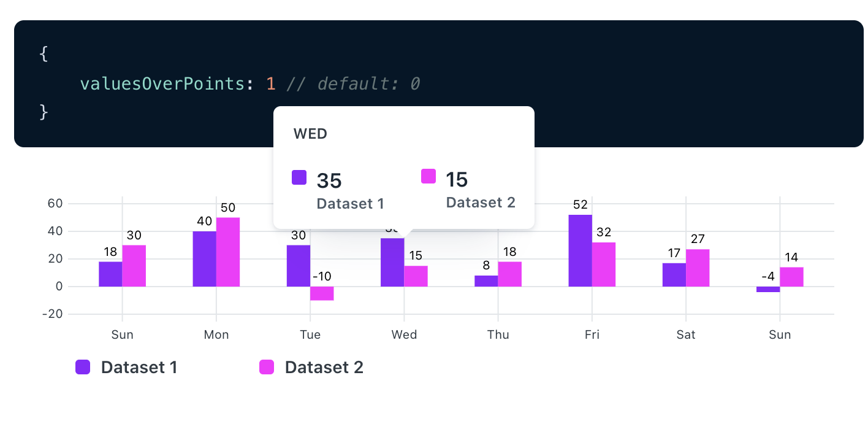This screenshot has width=868, height=421.
Task: Select the pink Monday bar labeled 50
Action: (228, 252)
